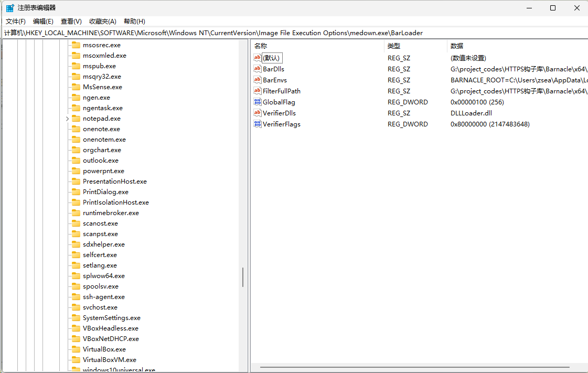Open the 文件(F) menu
588x373 pixels.
pos(15,22)
